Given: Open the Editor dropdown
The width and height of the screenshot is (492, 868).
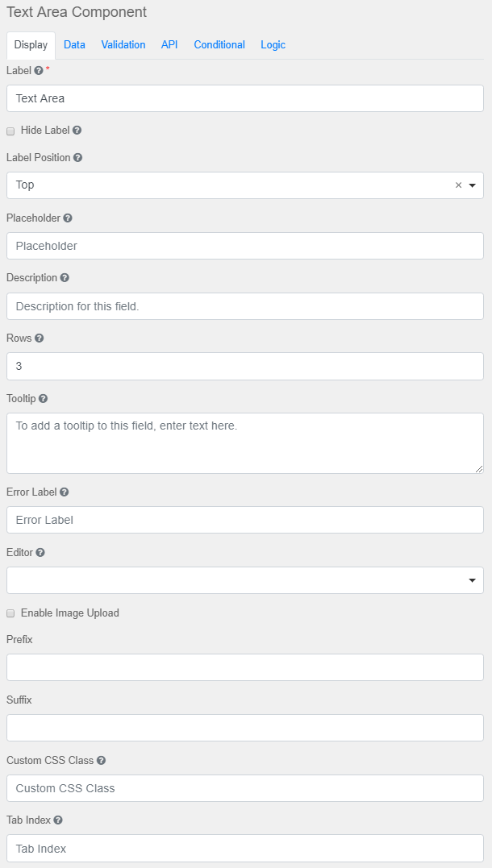Looking at the screenshot, I should point(471,579).
